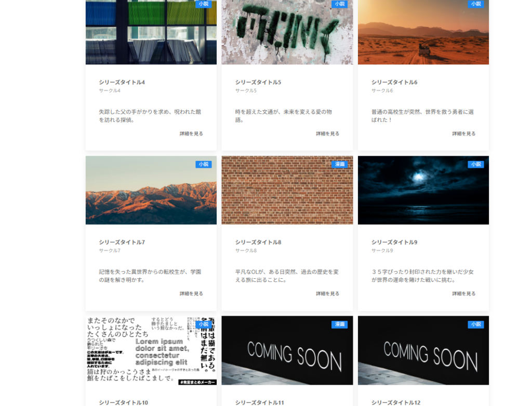
Task: Click Coming Soon image above シリーズタイトル11
Action: coord(287,350)
